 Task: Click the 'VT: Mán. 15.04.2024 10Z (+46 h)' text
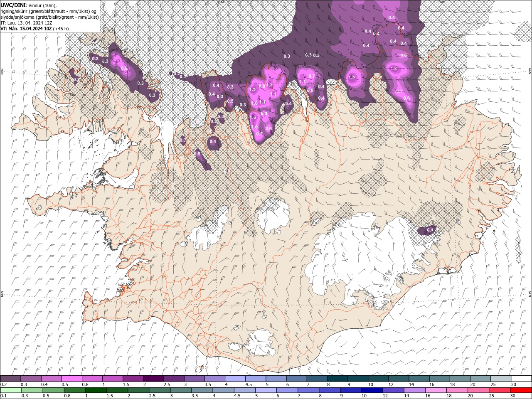pos(34,29)
